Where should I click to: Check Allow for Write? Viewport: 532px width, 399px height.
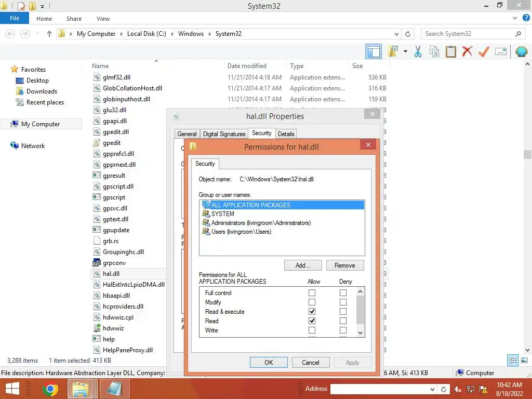pos(312,330)
